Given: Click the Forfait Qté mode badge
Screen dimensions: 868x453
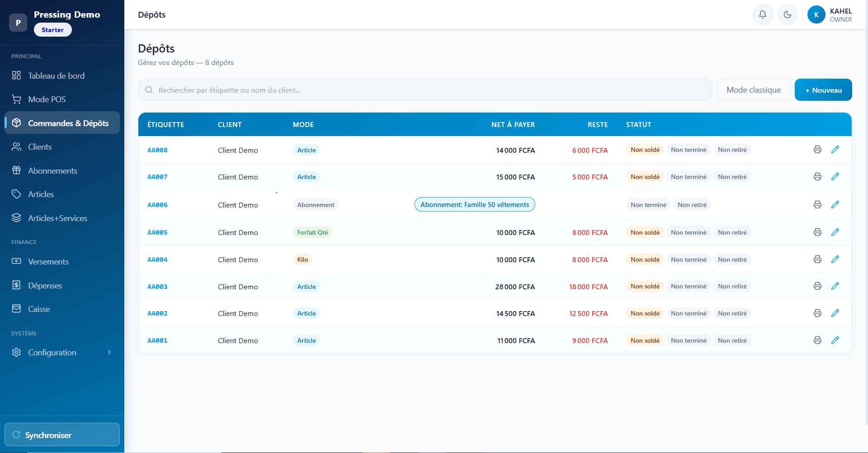Looking at the screenshot, I should [312, 232].
